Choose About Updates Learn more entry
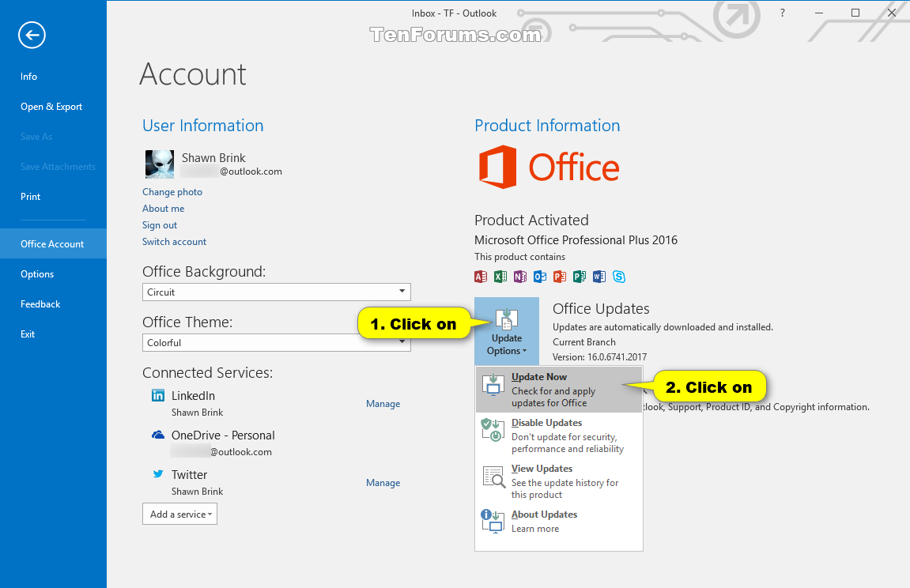 (559, 521)
